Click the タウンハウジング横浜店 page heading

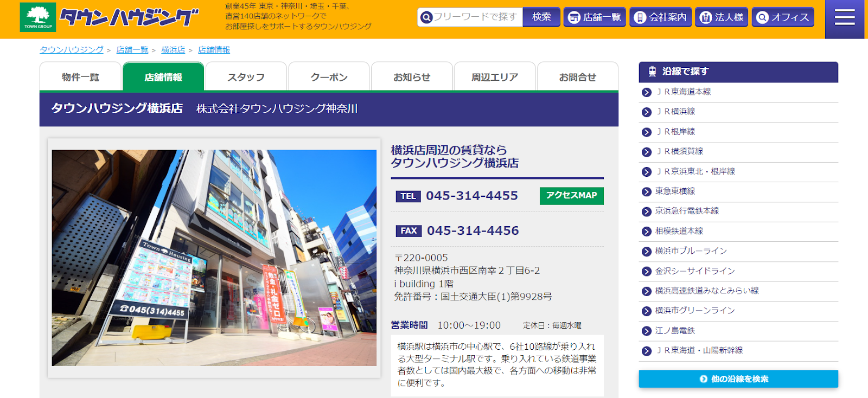(x=117, y=108)
